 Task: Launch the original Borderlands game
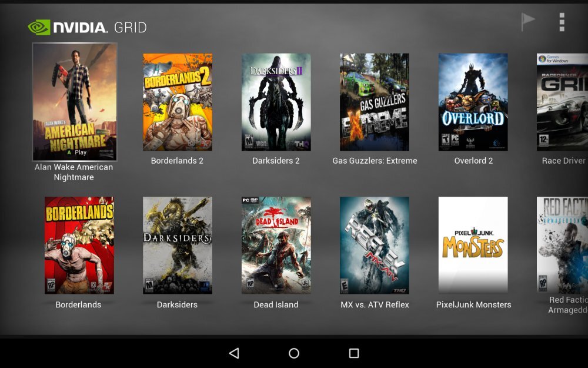pyautogui.click(x=79, y=244)
